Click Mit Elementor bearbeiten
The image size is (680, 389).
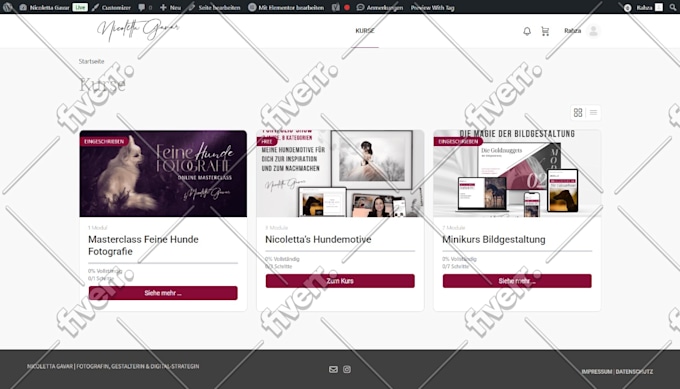tap(286, 7)
